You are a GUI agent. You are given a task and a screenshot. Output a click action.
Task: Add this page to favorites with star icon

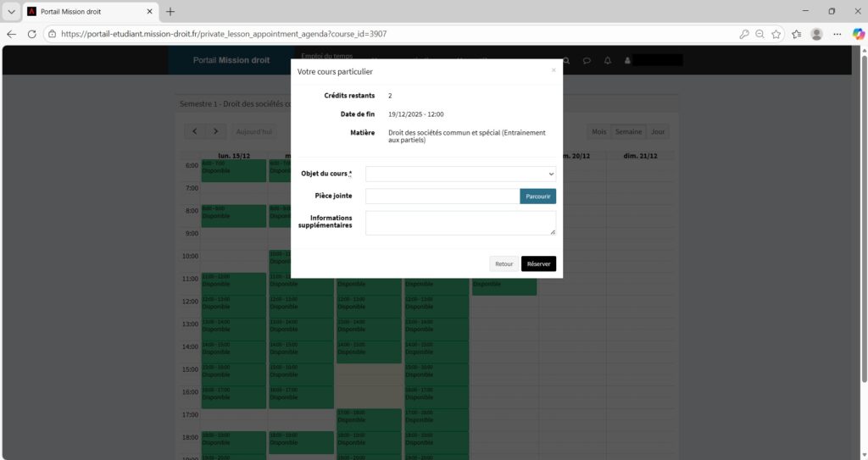776,34
